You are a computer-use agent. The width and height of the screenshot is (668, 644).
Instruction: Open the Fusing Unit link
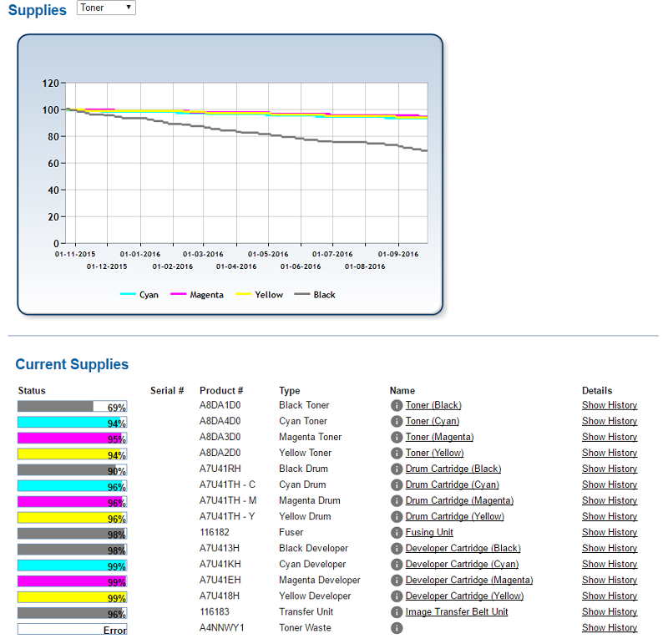point(429,532)
